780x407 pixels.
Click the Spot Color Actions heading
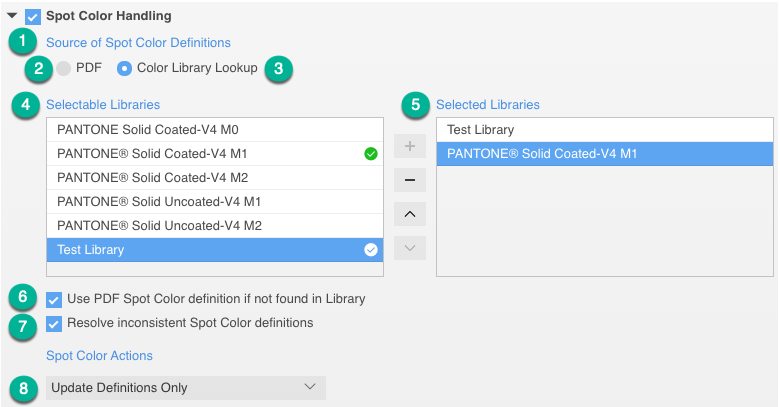(99, 356)
